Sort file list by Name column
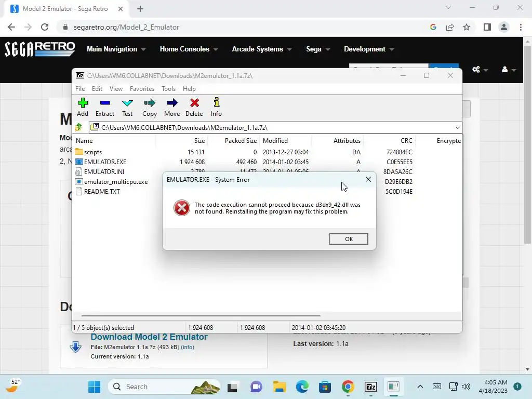532x399 pixels. (114, 140)
